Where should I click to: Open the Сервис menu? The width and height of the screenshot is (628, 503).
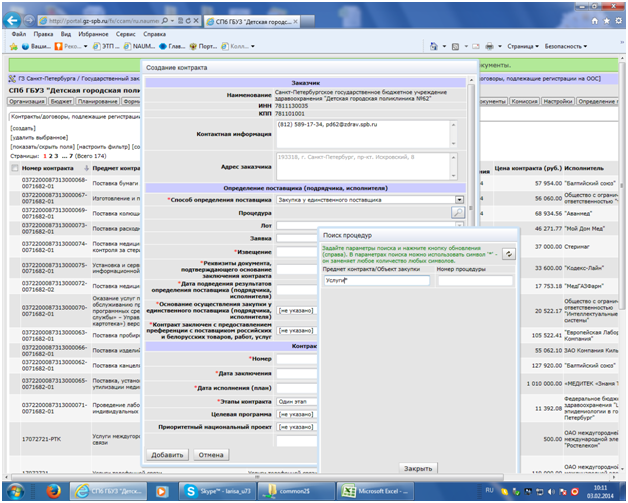click(125, 34)
